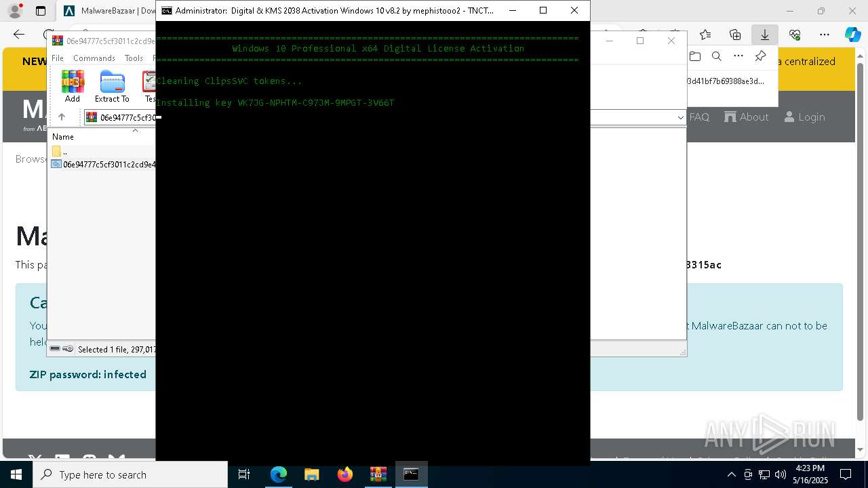This screenshot has width=868, height=488.
Task: Open the Tools menu in WinRAR
Action: [134, 58]
